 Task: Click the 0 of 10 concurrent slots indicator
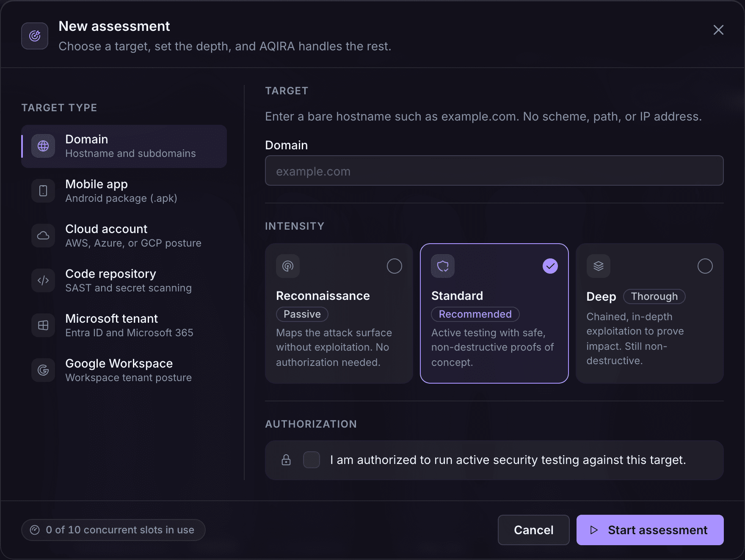pyautogui.click(x=113, y=530)
